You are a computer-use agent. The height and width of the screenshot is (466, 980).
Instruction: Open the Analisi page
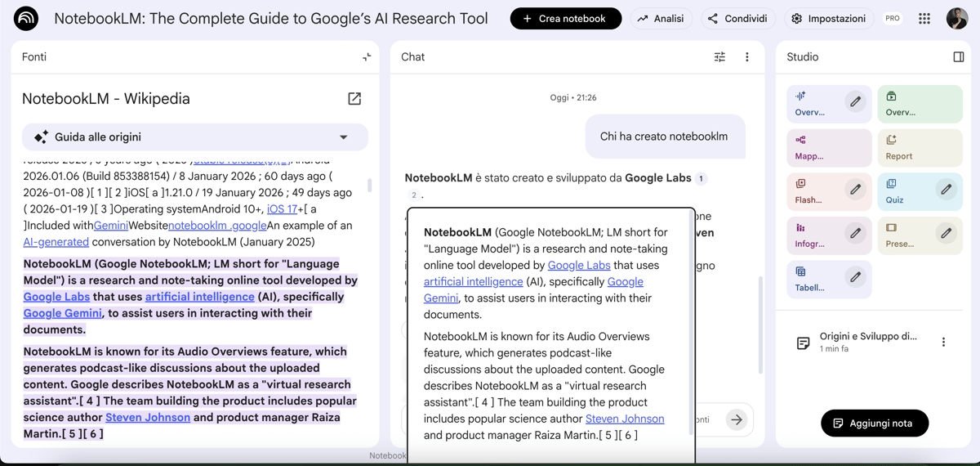click(x=661, y=19)
